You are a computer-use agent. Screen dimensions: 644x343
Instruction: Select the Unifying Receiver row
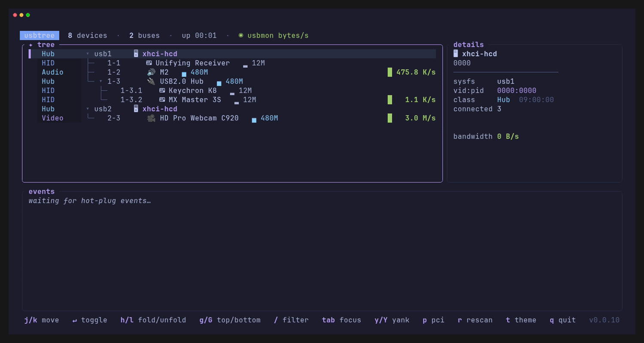[232, 63]
